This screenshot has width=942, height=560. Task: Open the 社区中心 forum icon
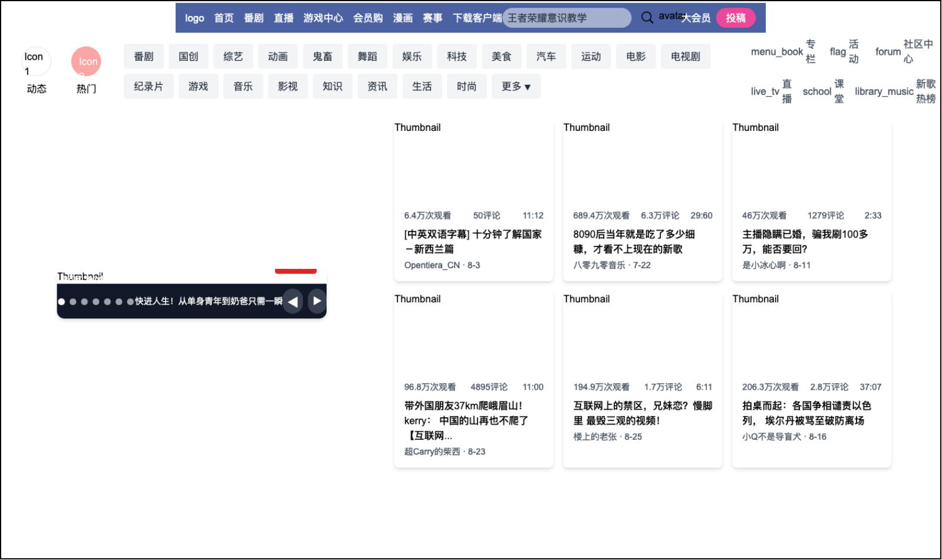(888, 52)
